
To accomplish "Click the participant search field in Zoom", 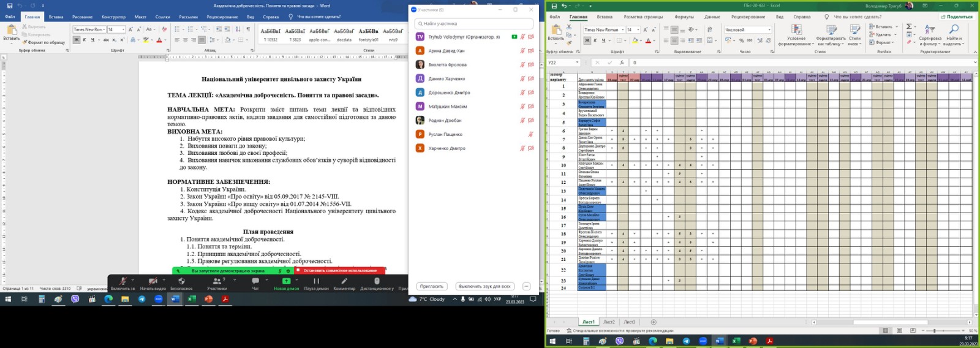I will point(473,23).
